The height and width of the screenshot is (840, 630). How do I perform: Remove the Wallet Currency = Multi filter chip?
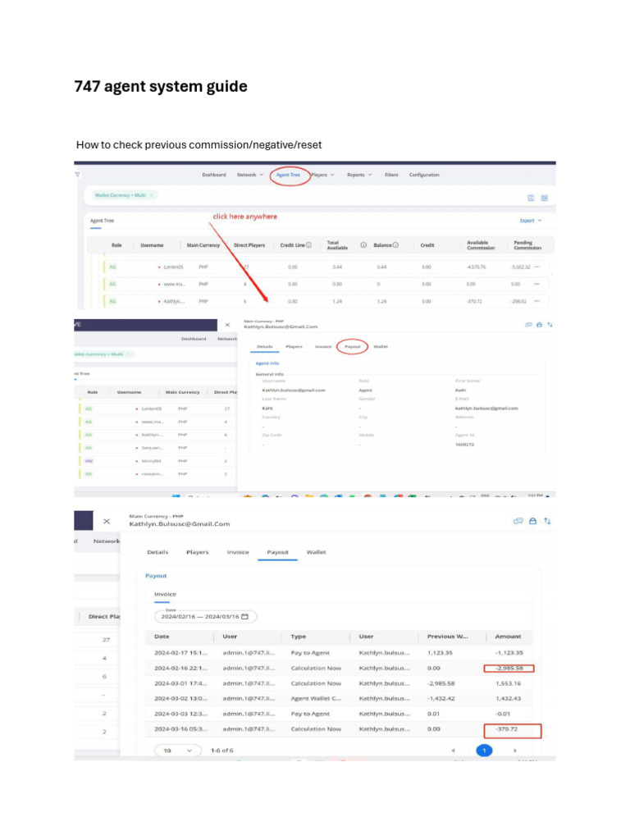[x=152, y=195]
